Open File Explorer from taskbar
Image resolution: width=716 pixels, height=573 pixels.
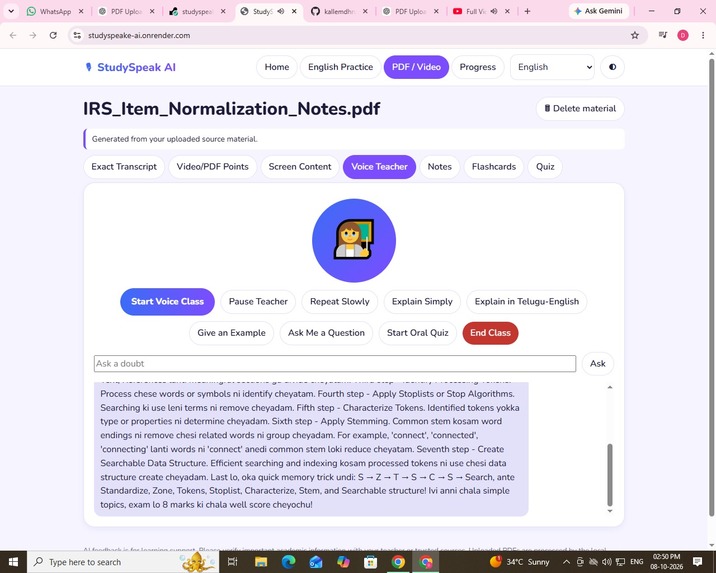(261, 562)
